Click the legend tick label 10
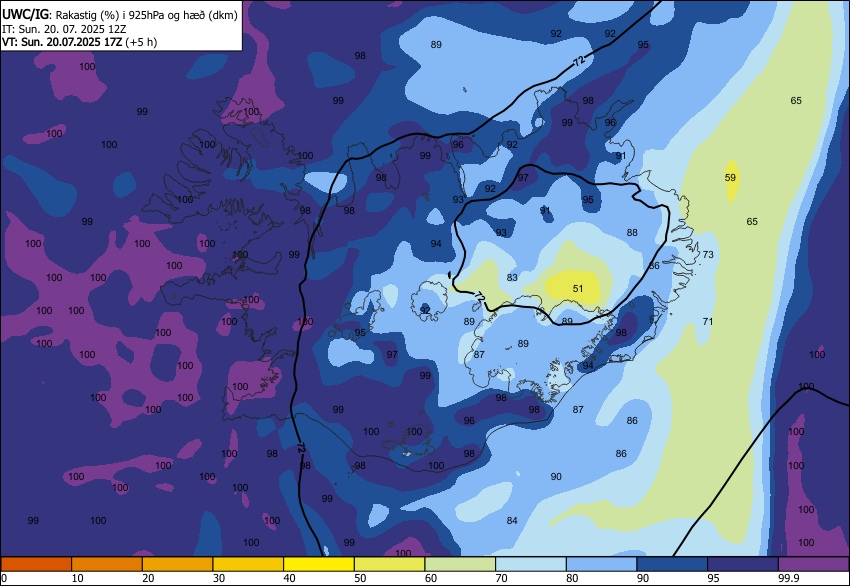This screenshot has height=586, width=850. coord(78,578)
